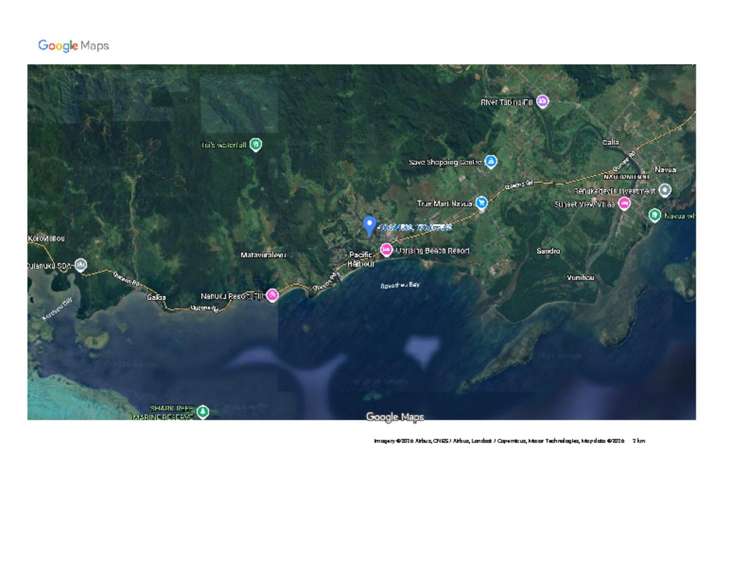Click the Uprising Beach Resort pink hotel pin
The height and width of the screenshot is (579, 749).
click(386, 250)
